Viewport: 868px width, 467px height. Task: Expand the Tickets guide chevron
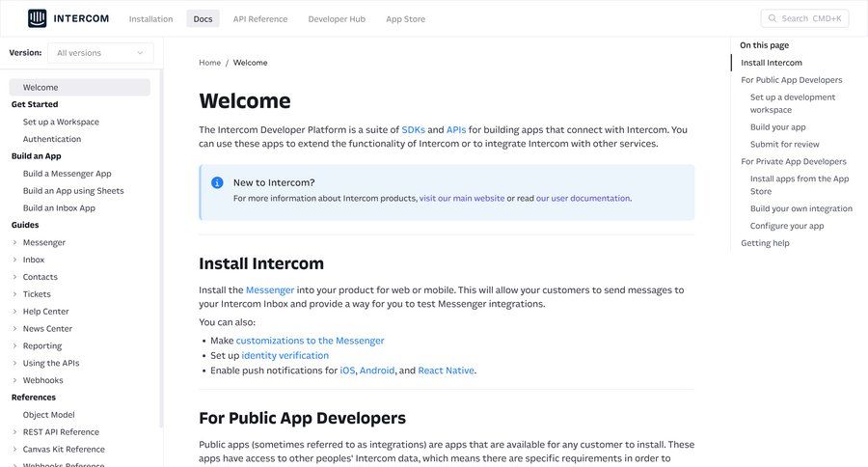tap(14, 293)
